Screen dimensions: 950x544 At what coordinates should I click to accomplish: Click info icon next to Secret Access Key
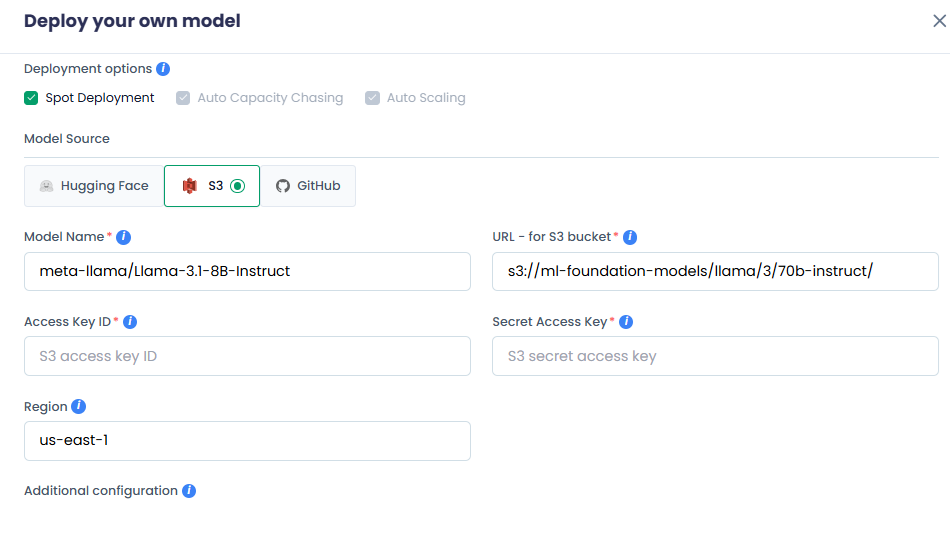(626, 322)
